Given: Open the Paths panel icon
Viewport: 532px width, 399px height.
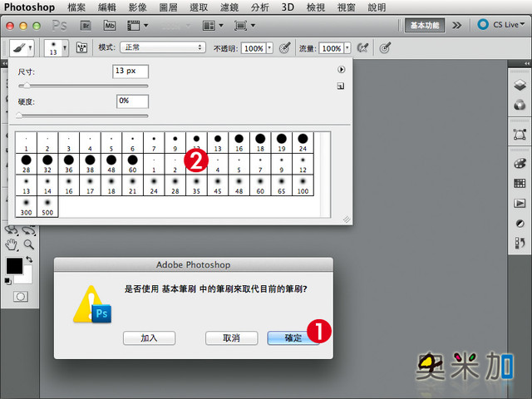Looking at the screenshot, I should [520, 135].
